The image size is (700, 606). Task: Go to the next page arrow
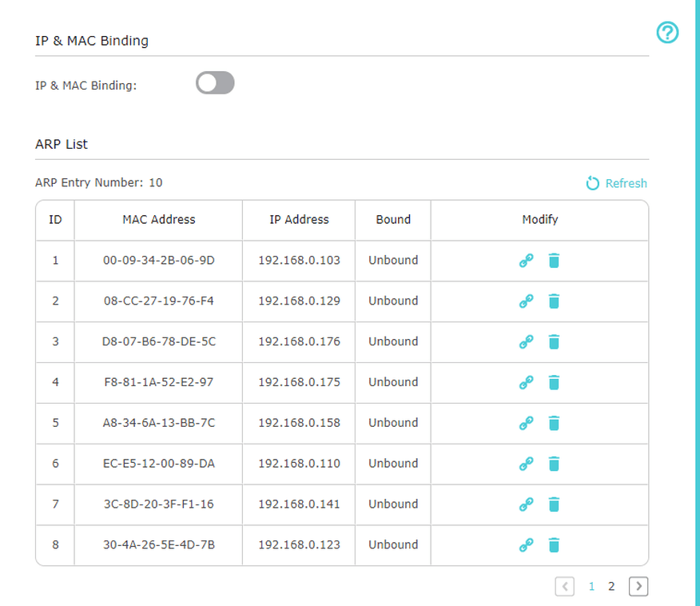click(638, 586)
